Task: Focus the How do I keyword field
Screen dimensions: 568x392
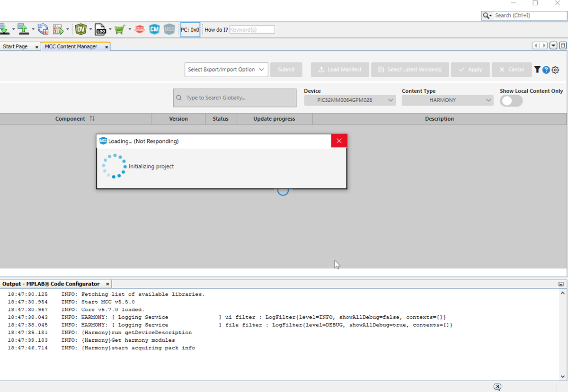Action: [252, 29]
